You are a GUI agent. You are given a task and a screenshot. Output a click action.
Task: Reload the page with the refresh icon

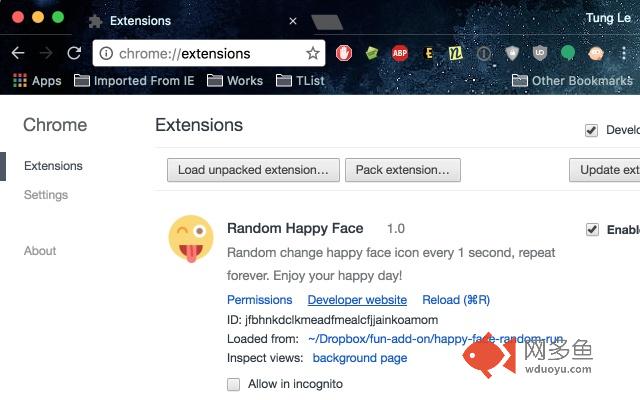pyautogui.click(x=74, y=53)
